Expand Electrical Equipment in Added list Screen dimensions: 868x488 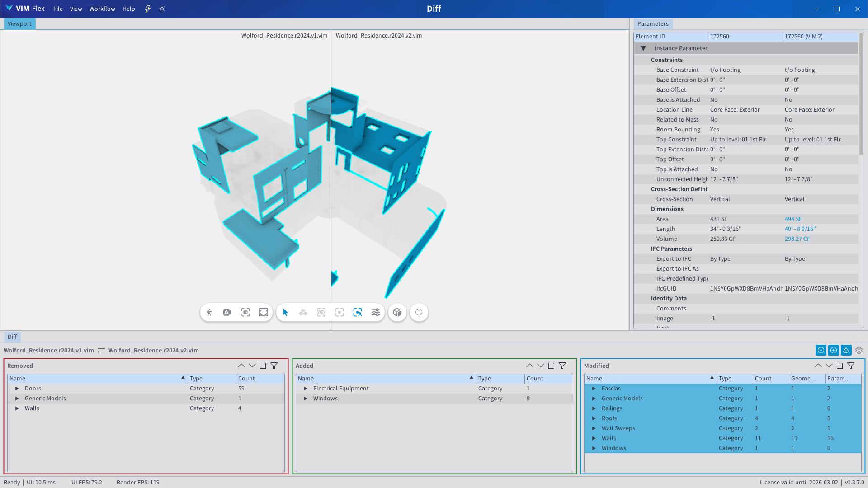(306, 389)
